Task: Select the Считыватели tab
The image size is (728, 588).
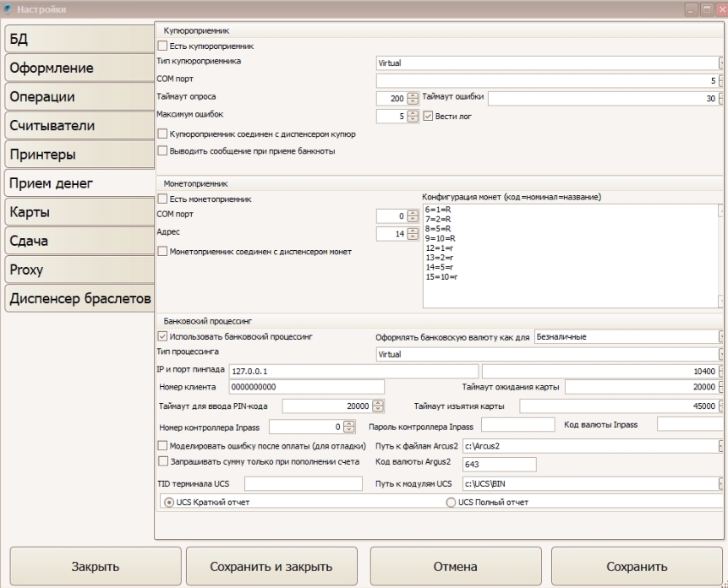Action: pos(79,125)
